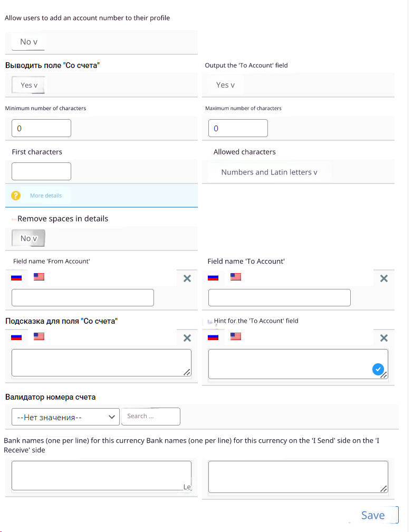Open the 'Выводить поле Со счета' Yes dropdown
This screenshot has height=532, width=413.
point(28,85)
